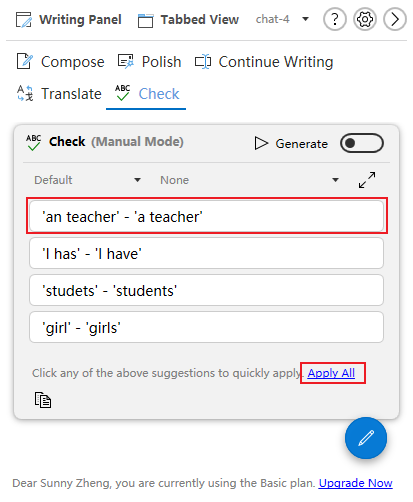Screen dimensions: 413x502
Task: Open the None dropdown
Action: (249, 180)
